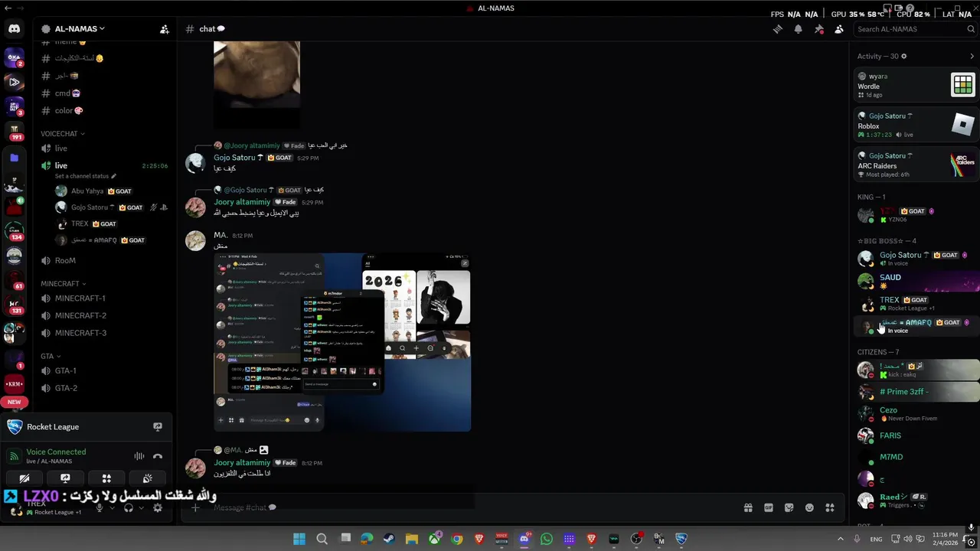Screen dimensions: 980x551
Task: Open Discord direct messages home icon
Action: 14,29
